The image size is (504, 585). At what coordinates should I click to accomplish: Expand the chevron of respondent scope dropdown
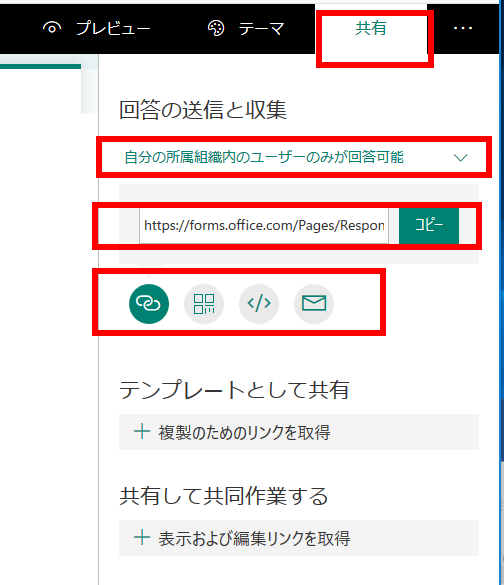click(x=461, y=157)
